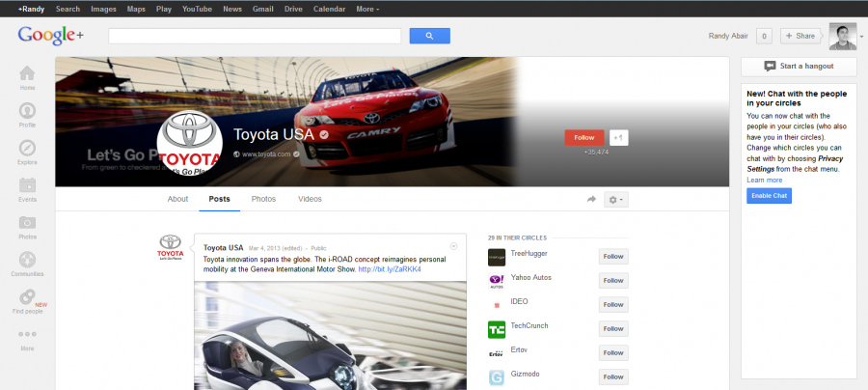Viewport: 868px width, 390px height.
Task: Open the bit.ly/ZaRKK4 link in post
Action: (x=390, y=269)
